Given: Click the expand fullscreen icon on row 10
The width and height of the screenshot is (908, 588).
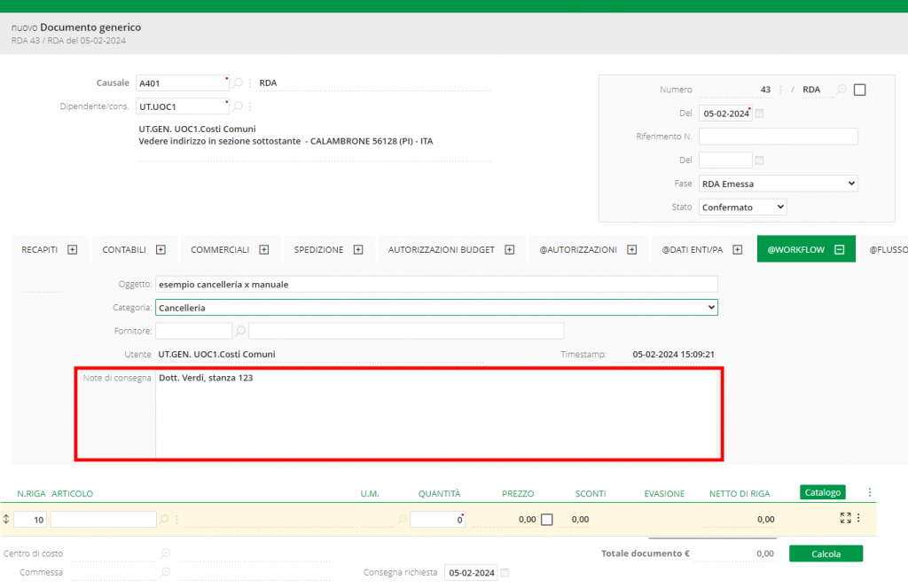Looking at the screenshot, I should (x=845, y=518).
